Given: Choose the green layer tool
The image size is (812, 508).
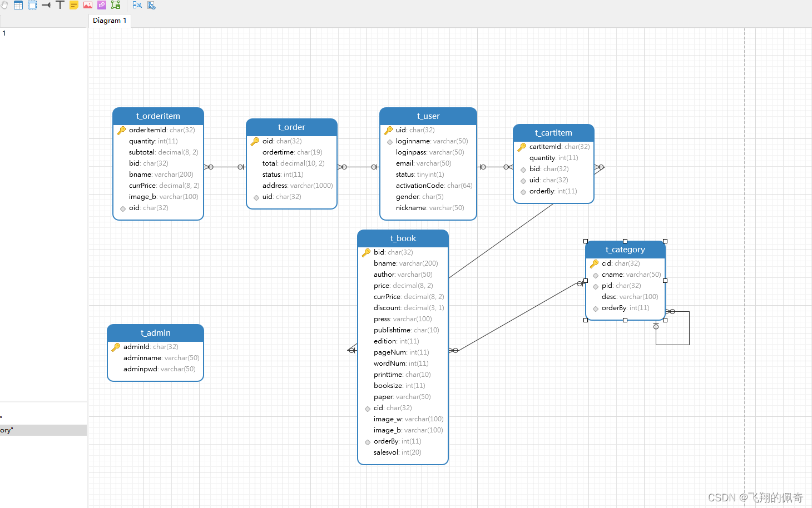Looking at the screenshot, I should tap(116, 5).
